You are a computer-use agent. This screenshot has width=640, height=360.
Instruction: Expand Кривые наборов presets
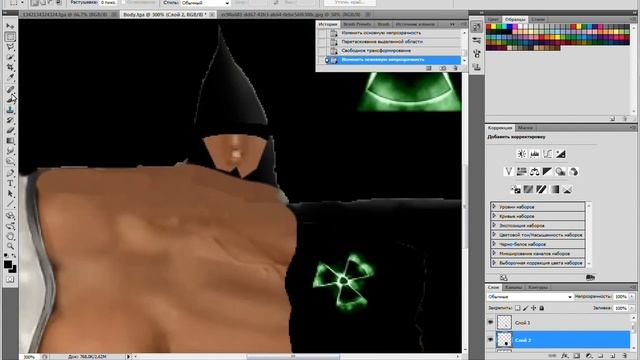tap(494, 216)
